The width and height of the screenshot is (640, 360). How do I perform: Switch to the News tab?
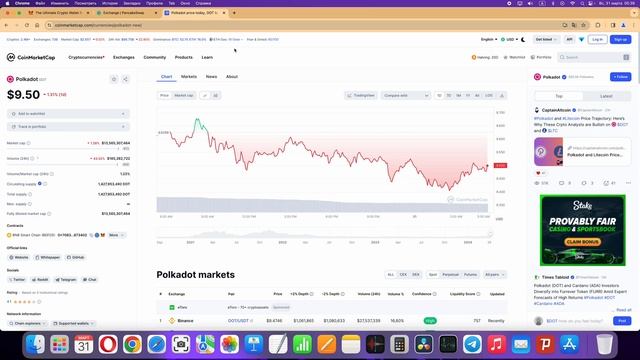pos(211,77)
